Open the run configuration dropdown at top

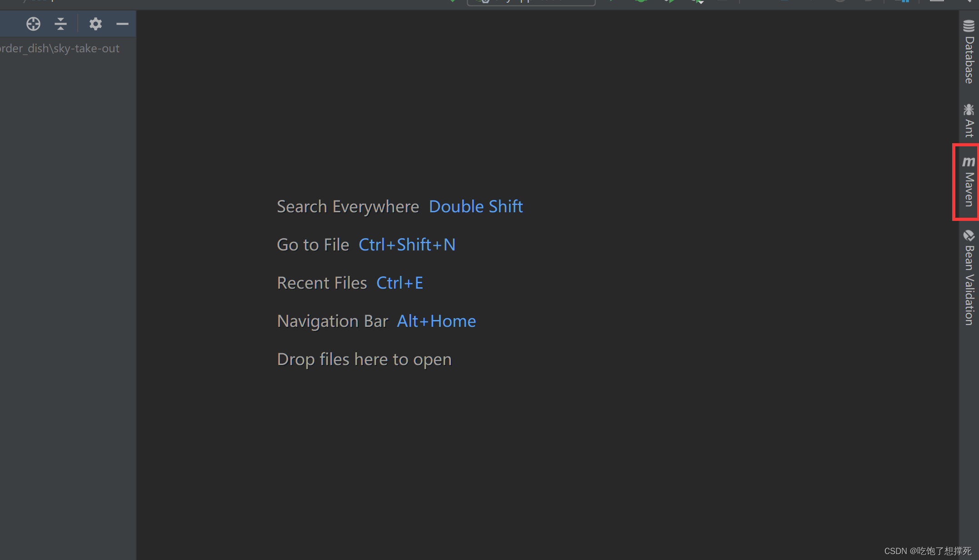click(531, 2)
